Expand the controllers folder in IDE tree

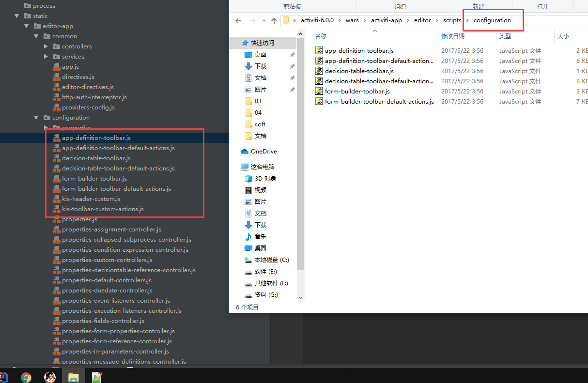click(x=46, y=46)
